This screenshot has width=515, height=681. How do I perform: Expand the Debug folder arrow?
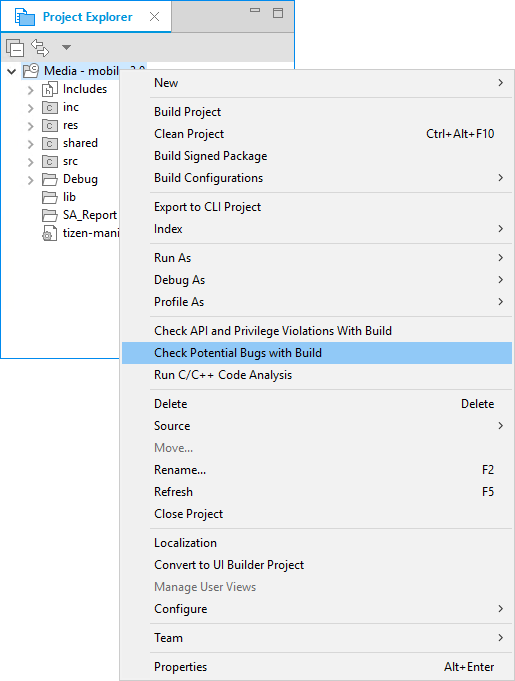tap(30, 180)
